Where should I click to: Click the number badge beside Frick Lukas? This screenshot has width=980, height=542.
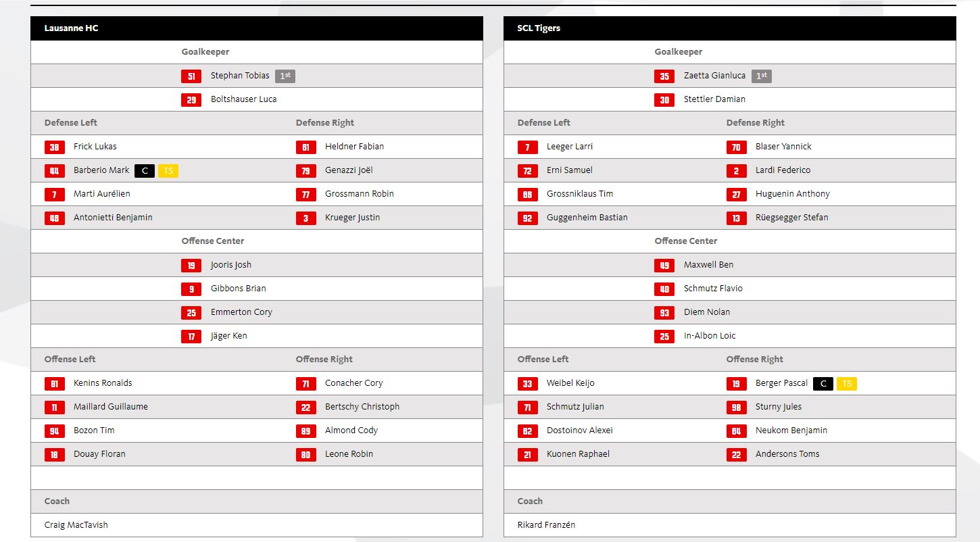55,147
